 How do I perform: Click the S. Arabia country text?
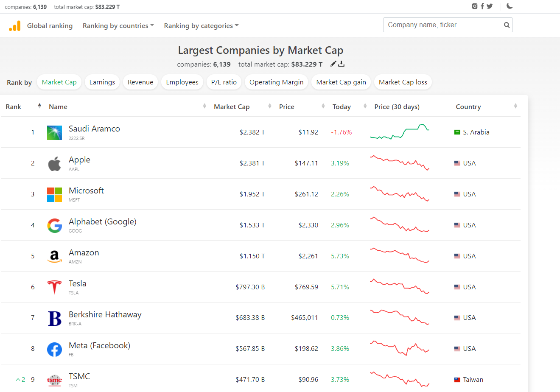476,132
